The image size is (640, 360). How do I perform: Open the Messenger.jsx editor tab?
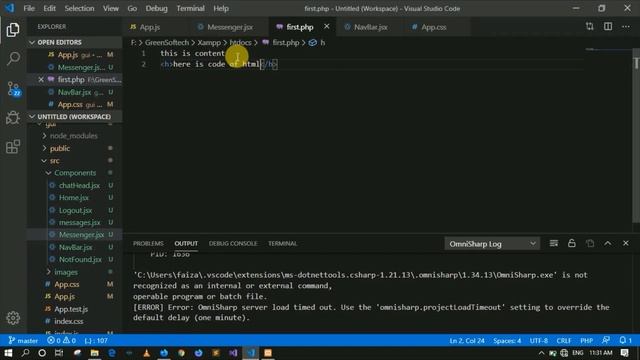click(x=229, y=27)
